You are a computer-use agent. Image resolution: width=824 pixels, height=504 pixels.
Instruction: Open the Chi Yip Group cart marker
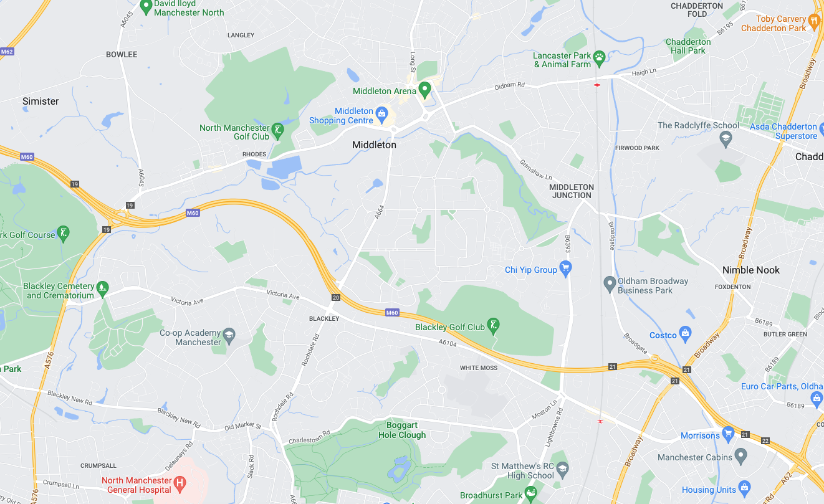point(566,269)
